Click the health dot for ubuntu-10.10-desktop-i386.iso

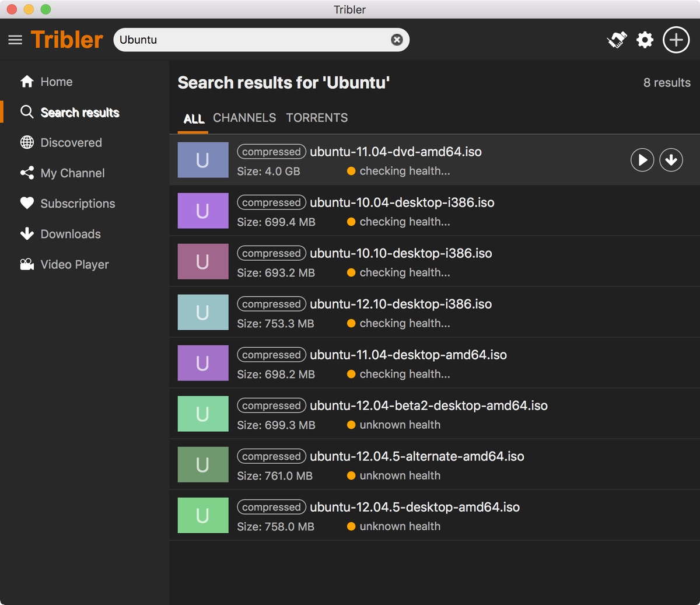tap(351, 272)
